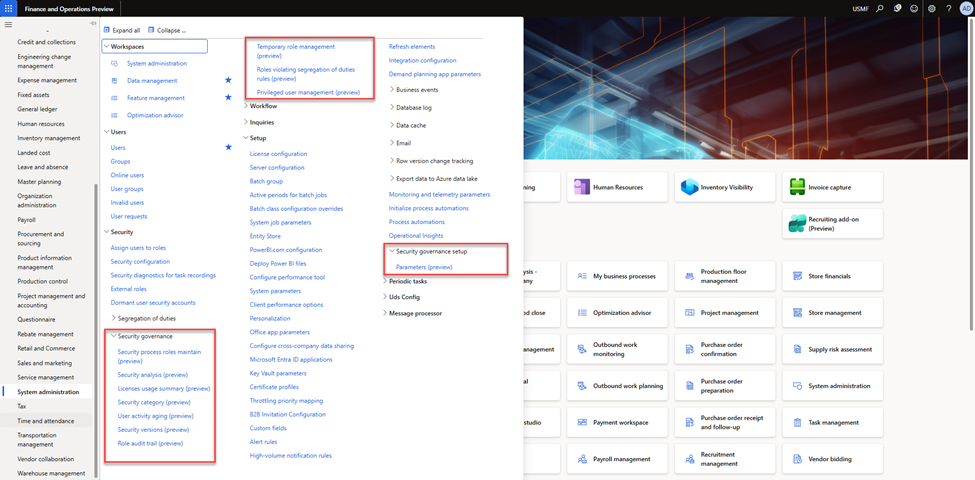Screen dimensions: 975x480
Task: Click the hamburger navigation pane icon
Action: coord(8,23)
